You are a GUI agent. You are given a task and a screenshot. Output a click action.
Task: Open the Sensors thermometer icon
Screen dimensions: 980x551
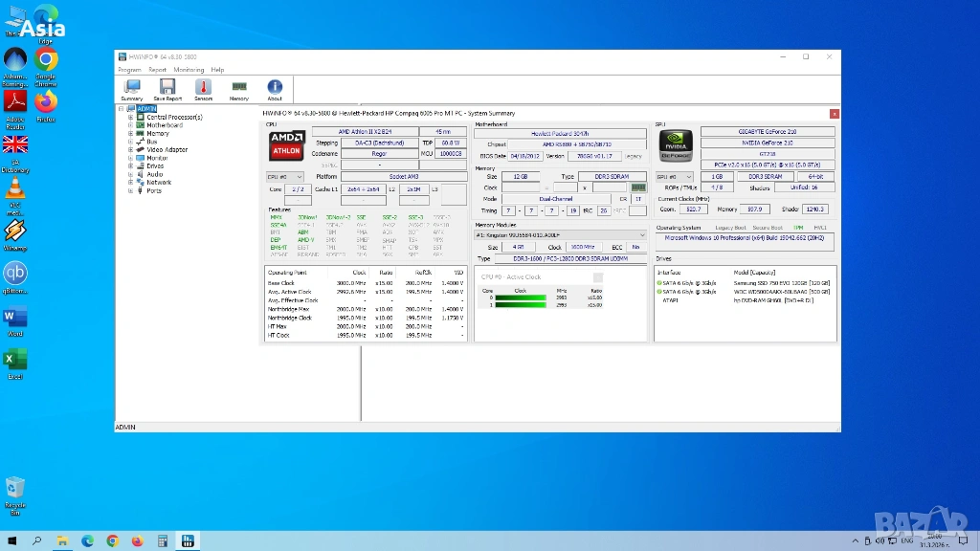pos(203,89)
